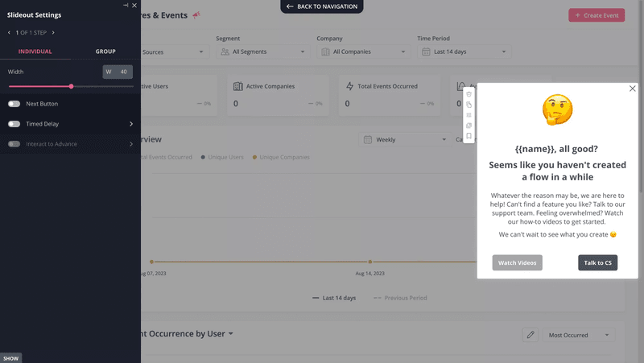Image resolution: width=644 pixels, height=363 pixels.
Task: Click the megaphone icon by Events title
Action: pyautogui.click(x=196, y=14)
